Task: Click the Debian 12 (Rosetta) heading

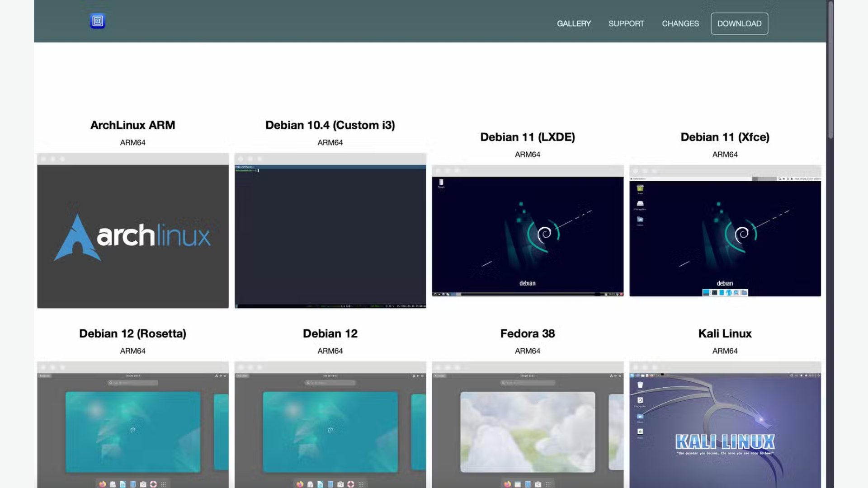Action: pos(133,333)
